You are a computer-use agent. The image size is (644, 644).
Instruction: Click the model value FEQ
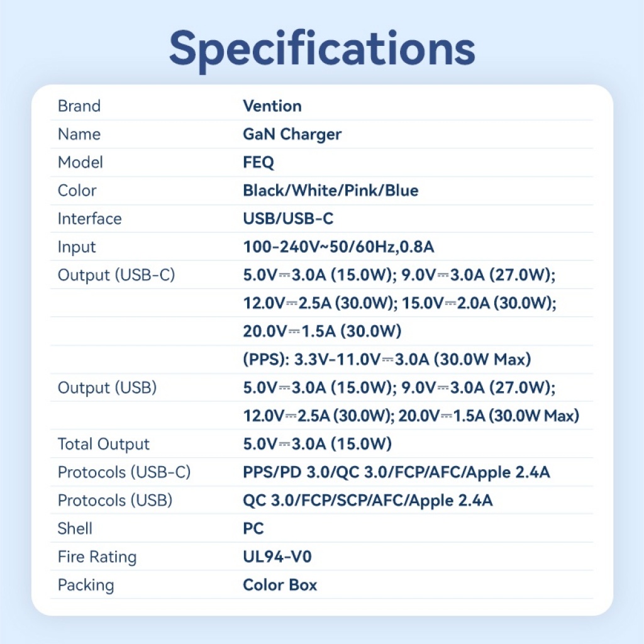258,162
